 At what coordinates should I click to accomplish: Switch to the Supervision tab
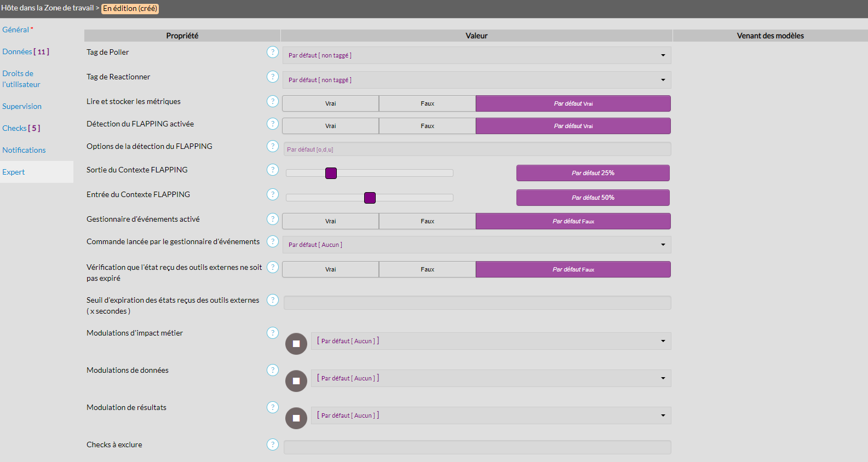tap(22, 106)
